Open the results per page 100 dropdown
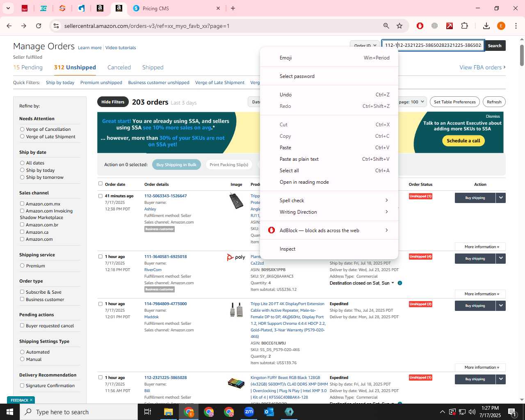Viewport: 525px width, 420px height. tap(412, 102)
